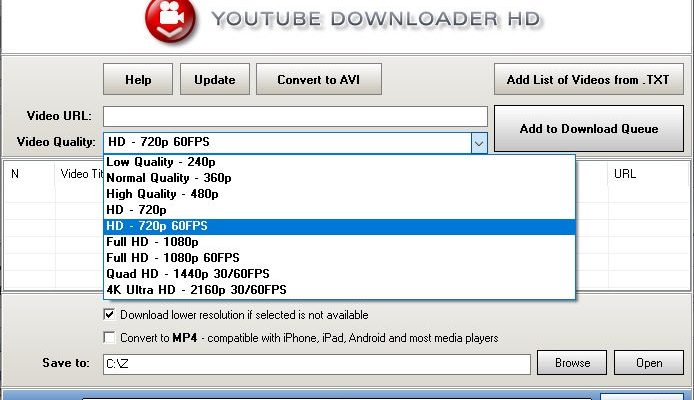Image resolution: width=694 pixels, height=400 pixels.
Task: Choose Quad HD - 1440p 30/60FPS option
Action: [x=339, y=274]
